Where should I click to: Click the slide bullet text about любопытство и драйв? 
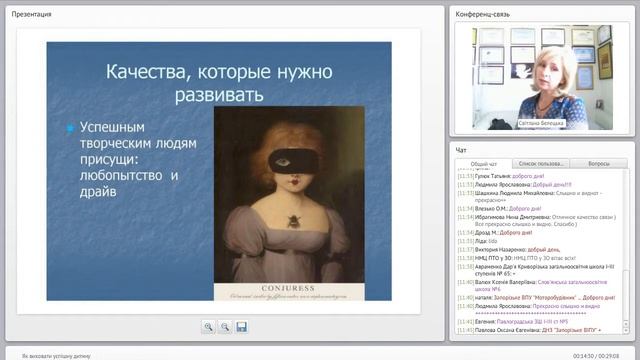138,159
